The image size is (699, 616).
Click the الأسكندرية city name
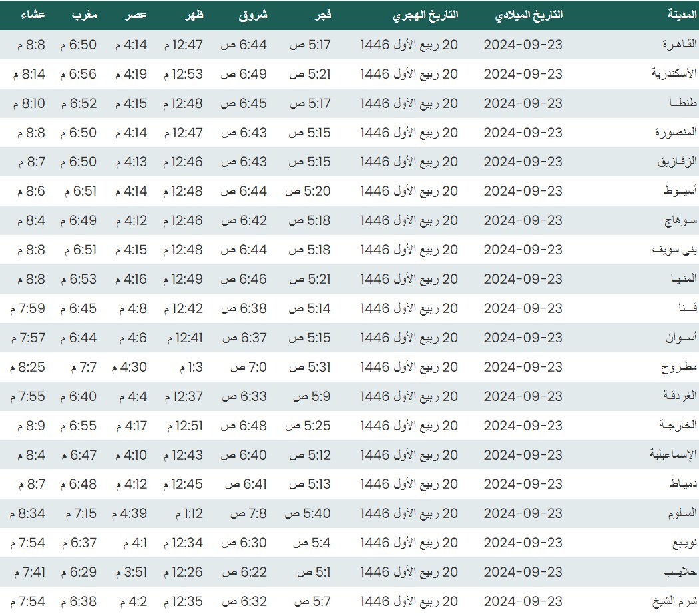(674, 74)
